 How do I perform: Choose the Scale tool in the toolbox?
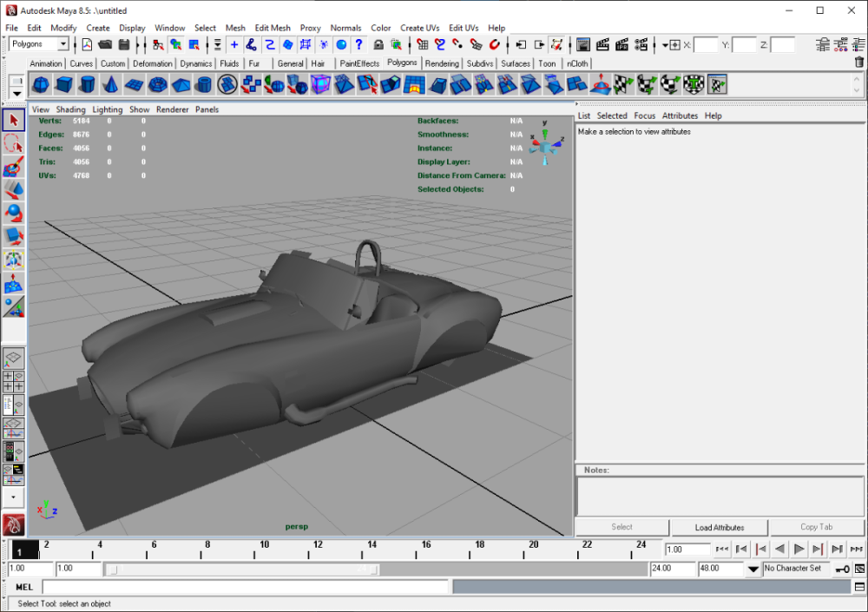pyautogui.click(x=14, y=236)
